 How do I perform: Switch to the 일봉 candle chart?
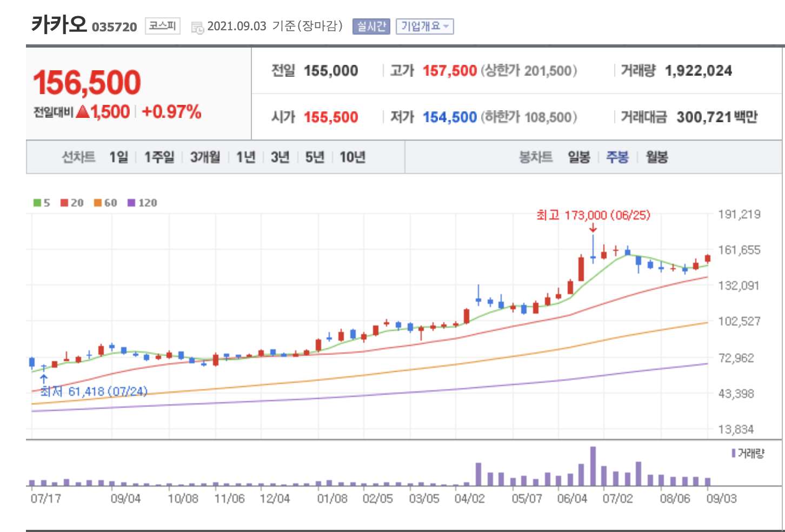[578, 157]
